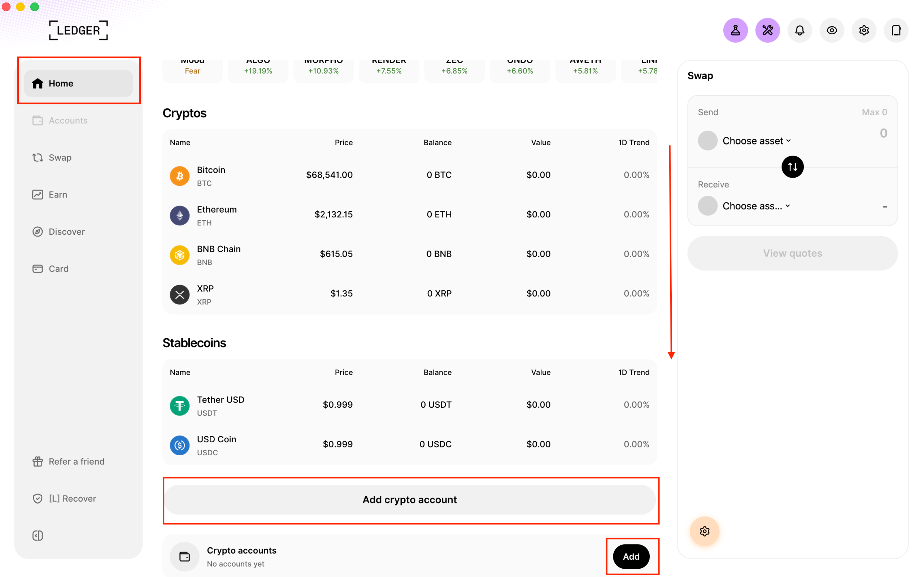Click the Cryptos section heading
This screenshot has width=924, height=577.
coord(184,113)
